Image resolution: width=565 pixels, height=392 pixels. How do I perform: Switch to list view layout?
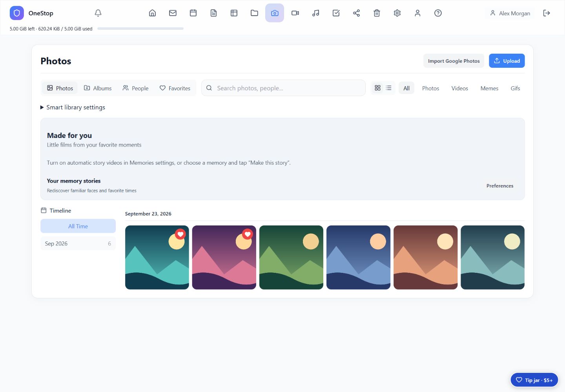(388, 88)
